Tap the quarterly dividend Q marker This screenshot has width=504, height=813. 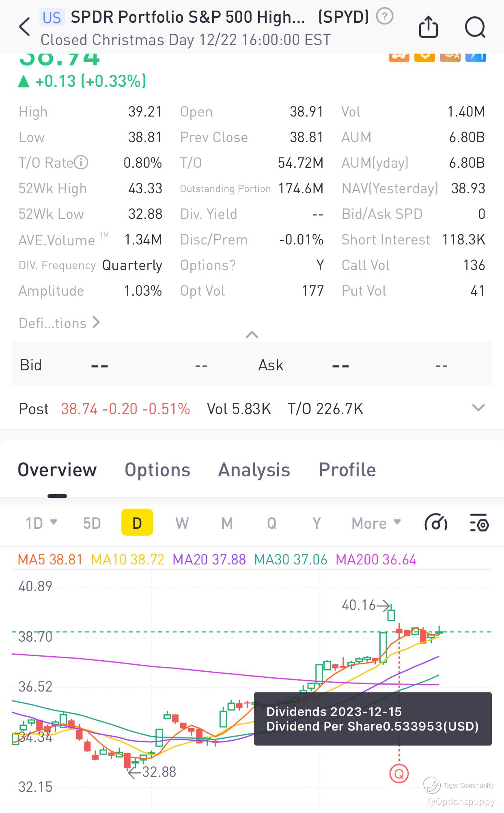pyautogui.click(x=399, y=774)
